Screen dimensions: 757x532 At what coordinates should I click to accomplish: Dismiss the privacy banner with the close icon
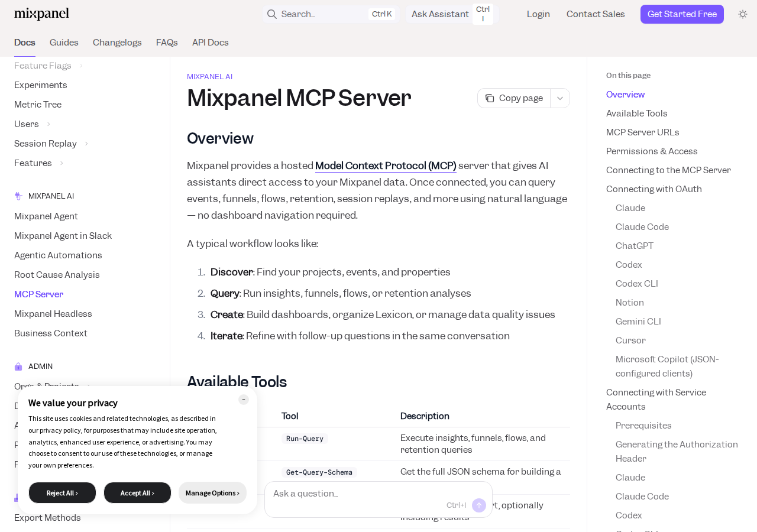[244, 400]
